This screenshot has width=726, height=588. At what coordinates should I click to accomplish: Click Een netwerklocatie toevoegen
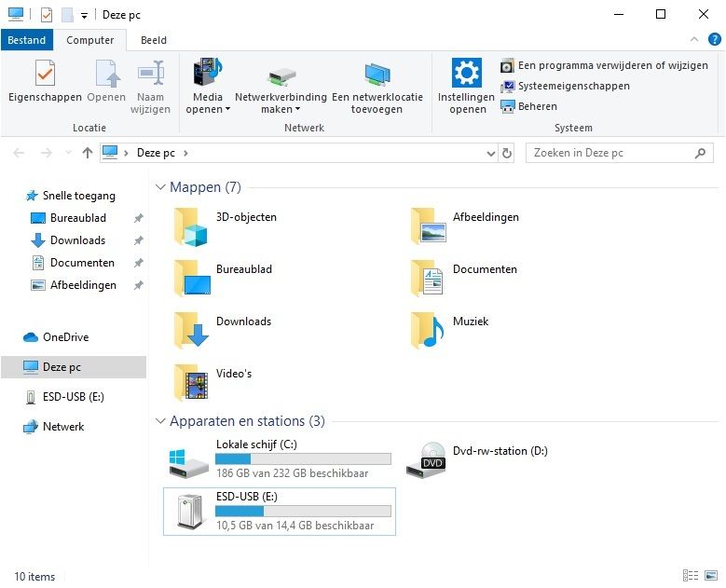point(377,87)
